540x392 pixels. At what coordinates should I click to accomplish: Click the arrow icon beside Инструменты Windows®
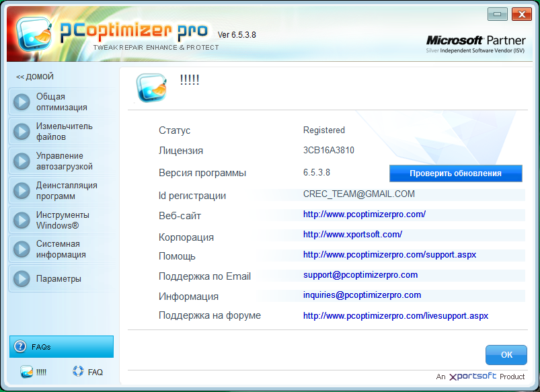click(x=22, y=221)
